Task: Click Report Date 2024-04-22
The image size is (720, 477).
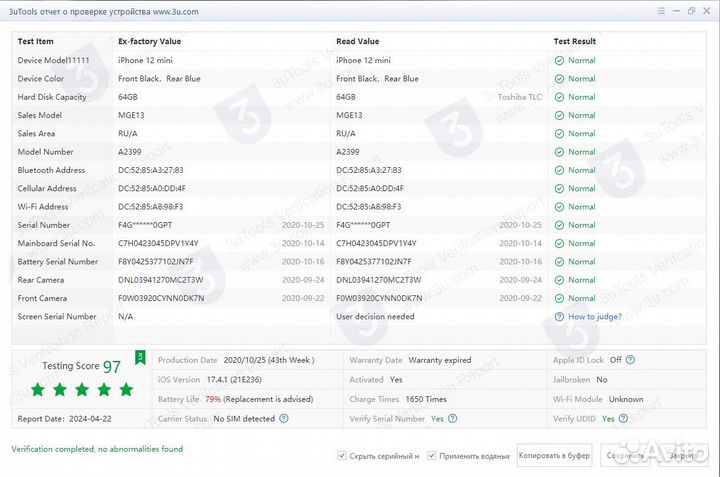Action: point(64,419)
